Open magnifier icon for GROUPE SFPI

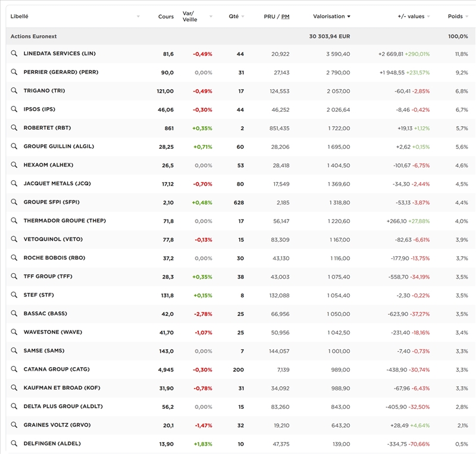(x=14, y=202)
